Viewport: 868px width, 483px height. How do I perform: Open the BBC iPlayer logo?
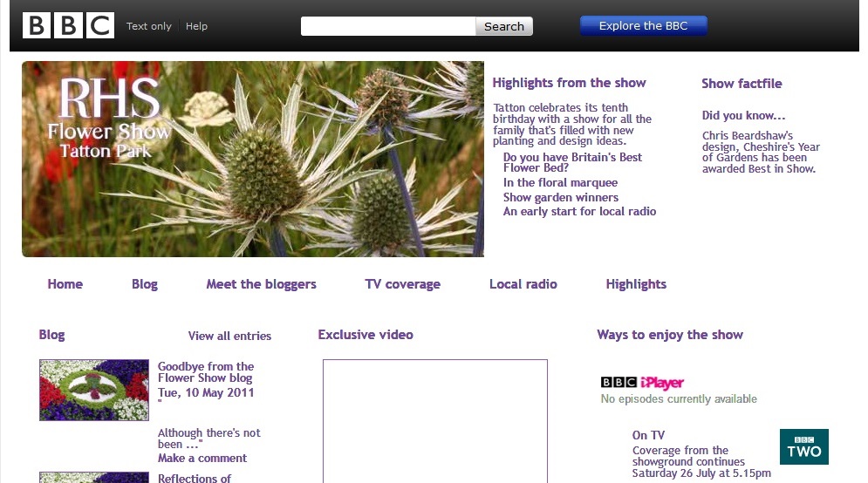point(642,383)
